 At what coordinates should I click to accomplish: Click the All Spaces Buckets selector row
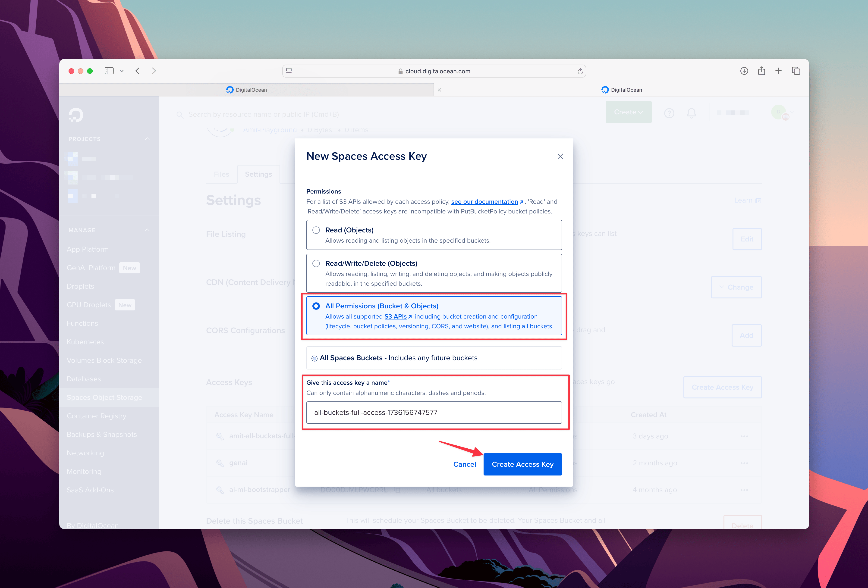(x=434, y=358)
